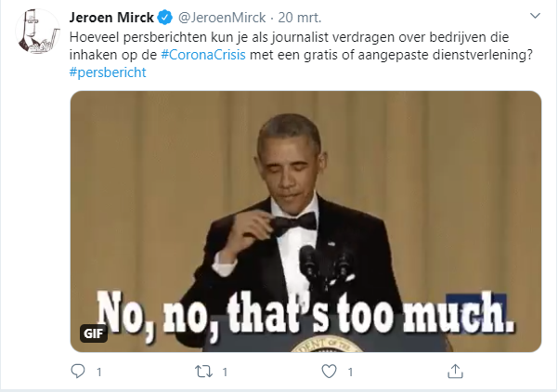Image resolution: width=558 pixels, height=392 pixels.
Task: Open the #persbericht hashtag
Action: [107, 72]
